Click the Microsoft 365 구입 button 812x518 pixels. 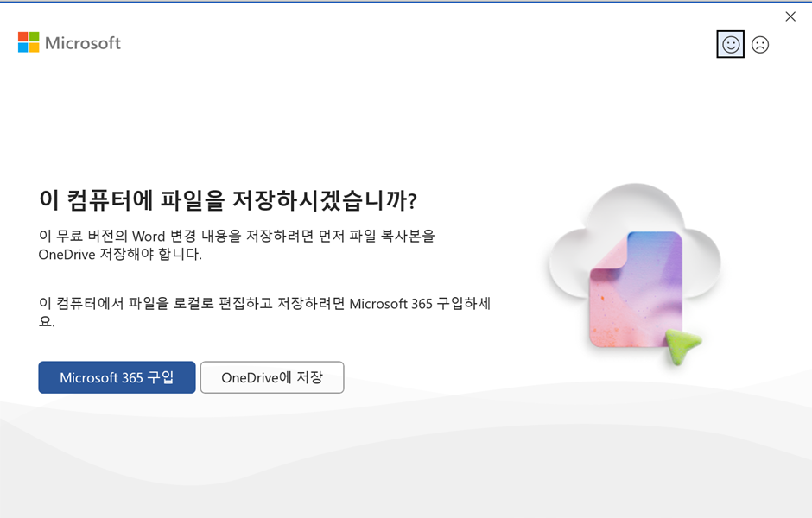pyautogui.click(x=117, y=377)
